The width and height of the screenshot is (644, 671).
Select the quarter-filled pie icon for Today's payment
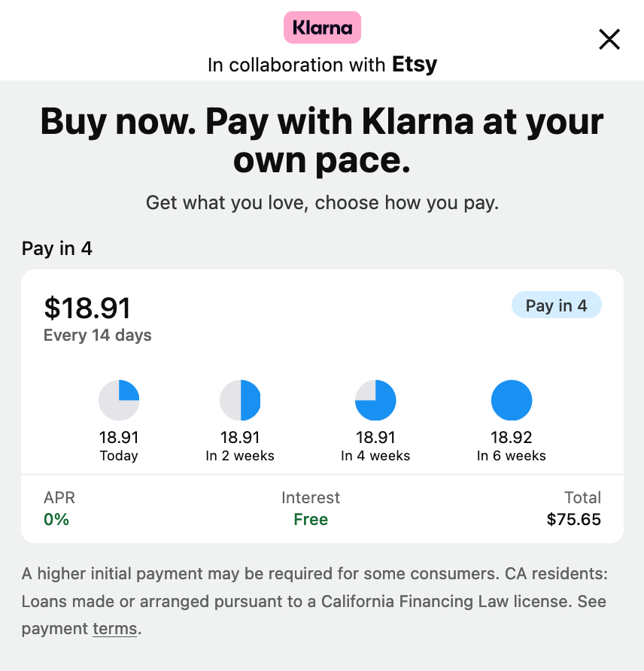pyautogui.click(x=119, y=399)
